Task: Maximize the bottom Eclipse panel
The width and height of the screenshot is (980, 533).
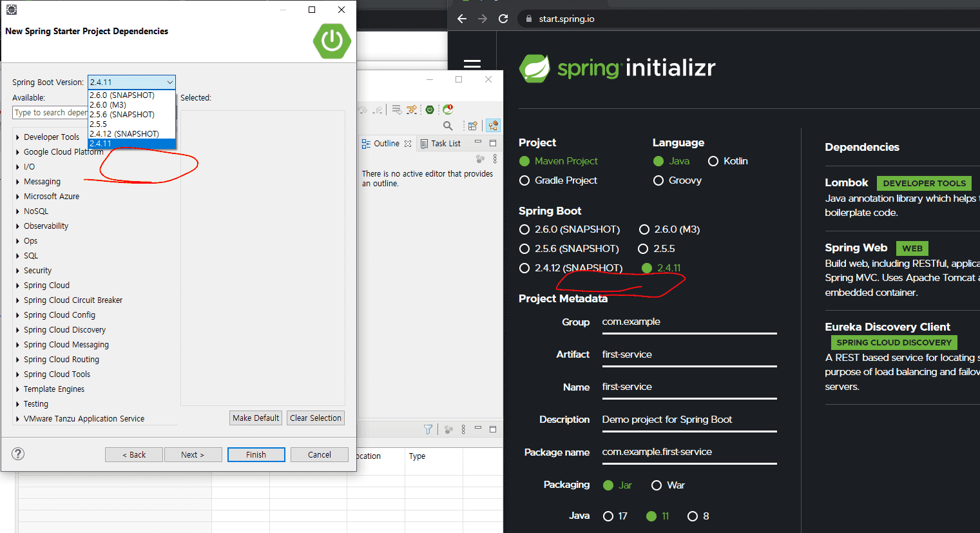Action: tap(493, 429)
